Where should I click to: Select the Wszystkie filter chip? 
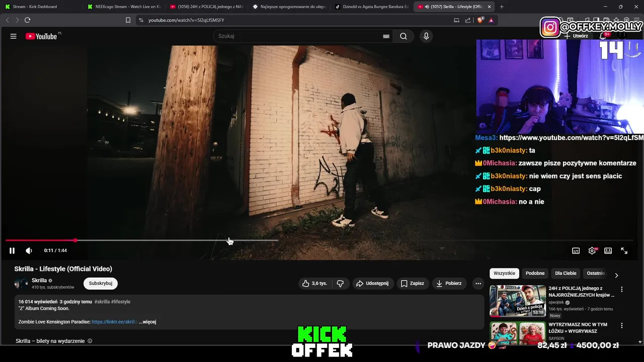(x=504, y=274)
